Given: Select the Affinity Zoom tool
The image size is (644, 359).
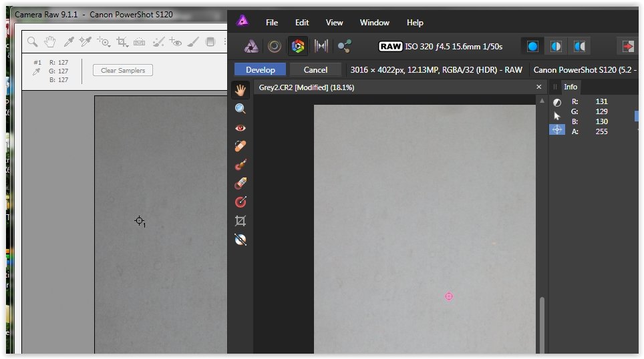Looking at the screenshot, I should pyautogui.click(x=240, y=109).
